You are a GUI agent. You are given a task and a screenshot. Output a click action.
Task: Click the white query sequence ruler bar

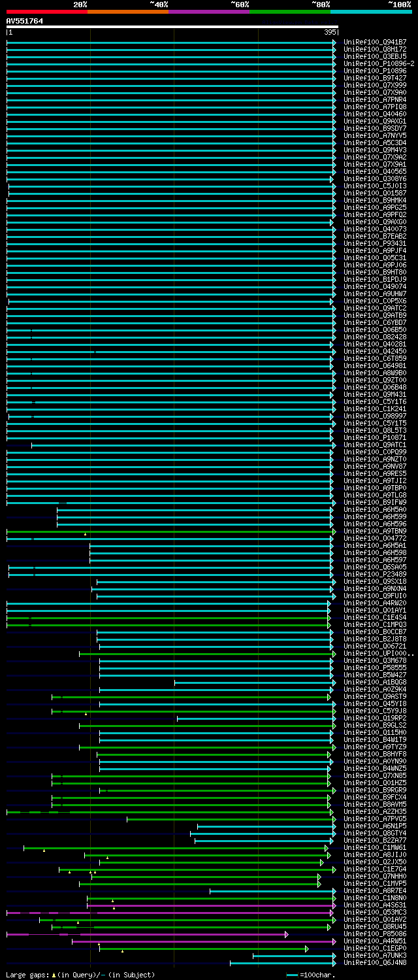[x=172, y=27]
